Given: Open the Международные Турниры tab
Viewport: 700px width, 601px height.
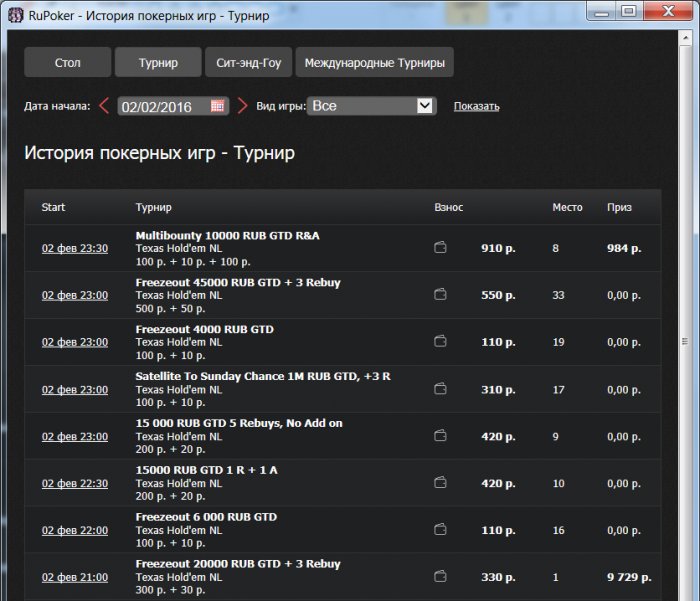Looking at the screenshot, I should (375, 62).
